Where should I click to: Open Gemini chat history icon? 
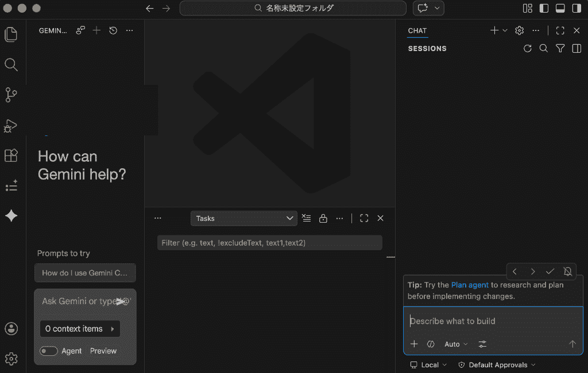[x=113, y=30]
